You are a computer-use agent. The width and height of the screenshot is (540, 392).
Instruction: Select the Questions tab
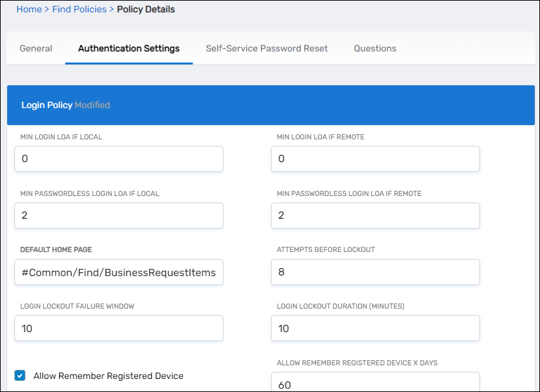point(375,48)
